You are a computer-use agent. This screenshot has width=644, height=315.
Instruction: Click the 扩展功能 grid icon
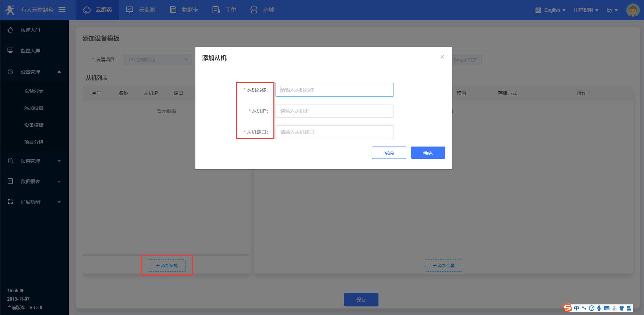[10, 202]
